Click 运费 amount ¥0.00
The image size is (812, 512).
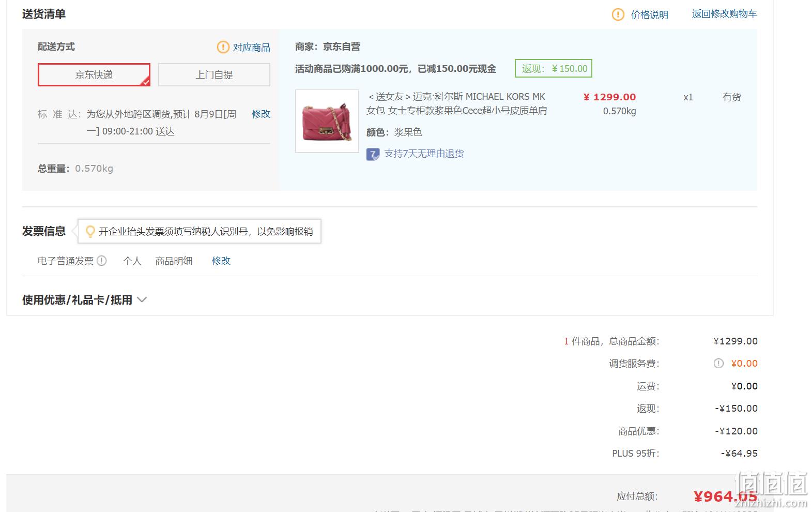744,386
